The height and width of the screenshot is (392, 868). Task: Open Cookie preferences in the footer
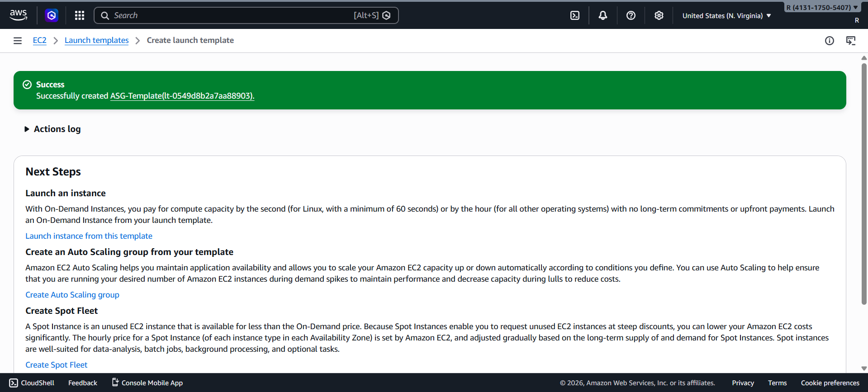[x=830, y=383]
